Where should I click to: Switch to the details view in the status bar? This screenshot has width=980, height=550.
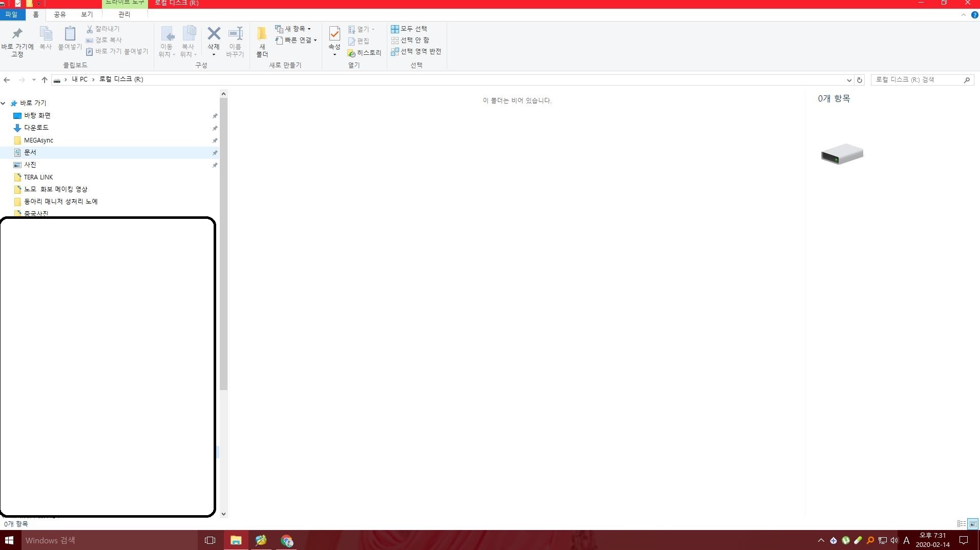(961, 524)
